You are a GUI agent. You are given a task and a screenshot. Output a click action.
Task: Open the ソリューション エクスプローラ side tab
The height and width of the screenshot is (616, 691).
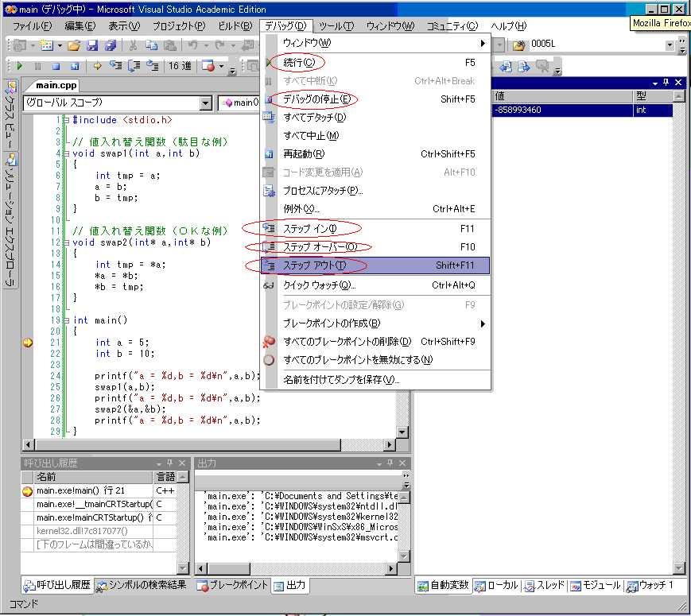click(10, 219)
